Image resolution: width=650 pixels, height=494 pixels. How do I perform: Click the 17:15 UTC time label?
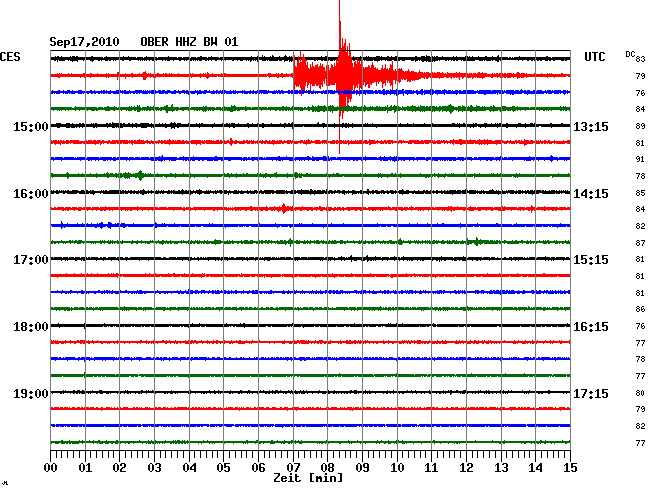point(591,393)
